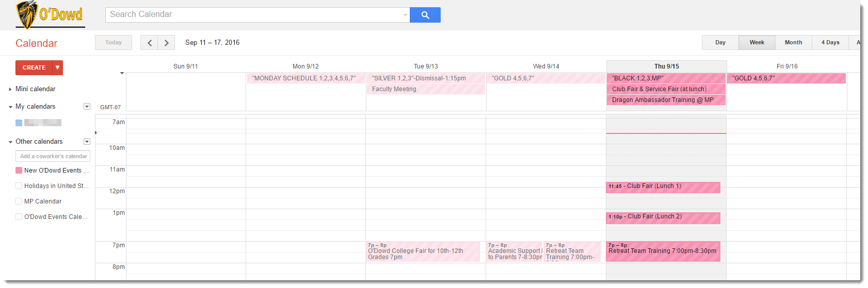Enable the O'Dowd Events Calendar checkbox
This screenshot has height=288, width=868.
[x=19, y=217]
